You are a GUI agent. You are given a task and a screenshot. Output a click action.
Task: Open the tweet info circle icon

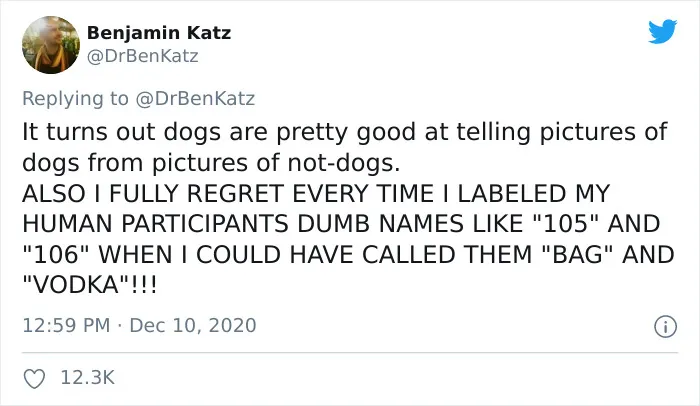[x=665, y=326]
